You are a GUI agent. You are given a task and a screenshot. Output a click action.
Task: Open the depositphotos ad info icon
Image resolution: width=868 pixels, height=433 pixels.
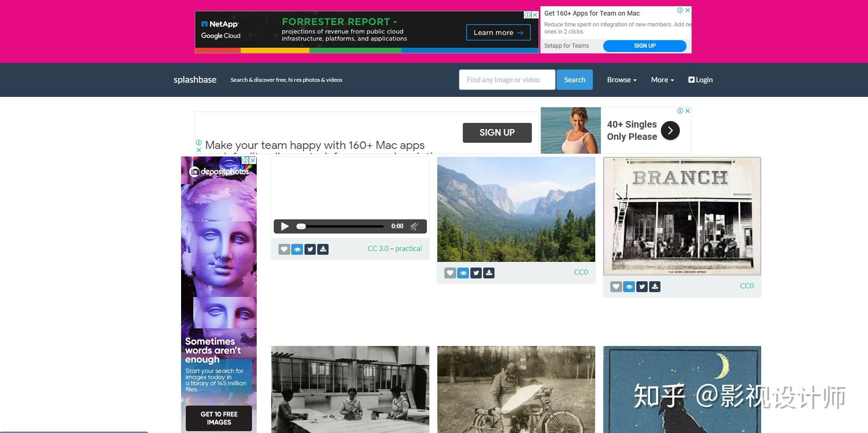[x=245, y=161]
